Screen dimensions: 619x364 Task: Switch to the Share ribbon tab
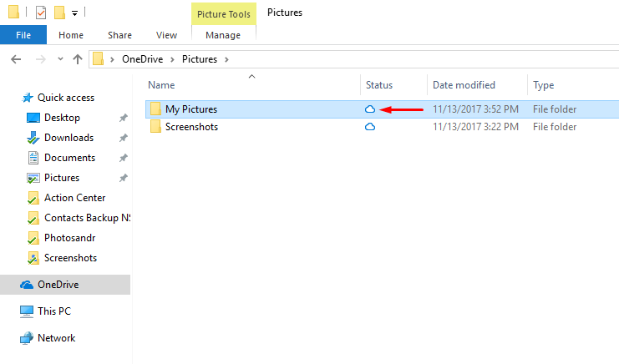point(119,35)
